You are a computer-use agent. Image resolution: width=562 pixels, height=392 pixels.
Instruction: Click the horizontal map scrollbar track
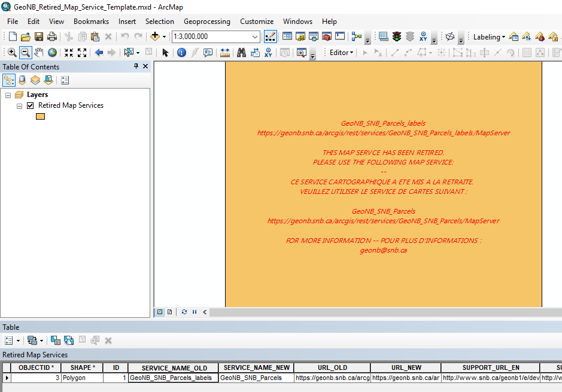click(385, 312)
